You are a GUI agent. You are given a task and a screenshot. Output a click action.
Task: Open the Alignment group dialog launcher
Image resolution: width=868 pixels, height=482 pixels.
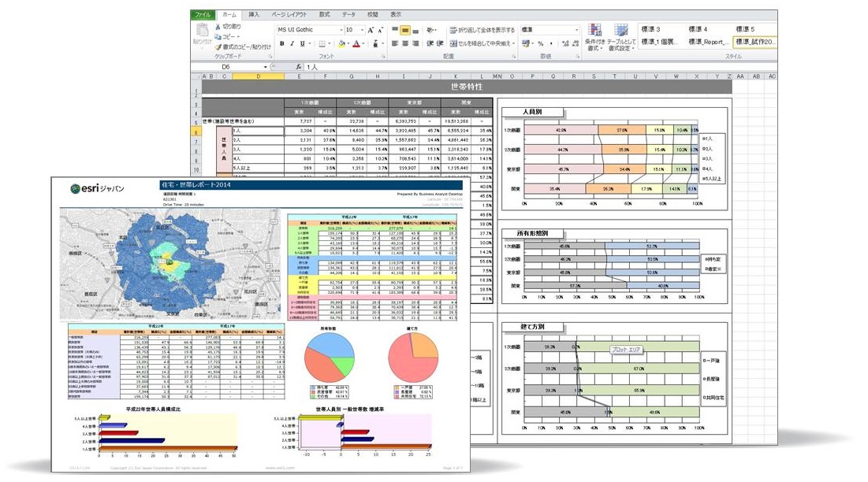(x=514, y=57)
